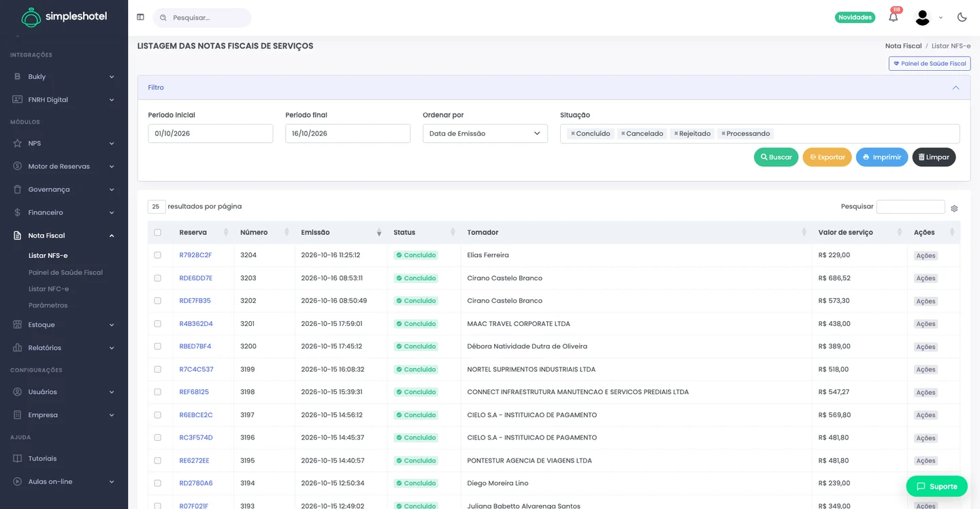The height and width of the screenshot is (509, 980).
Task: Check the row for reservation R4B362D4
Action: point(158,324)
